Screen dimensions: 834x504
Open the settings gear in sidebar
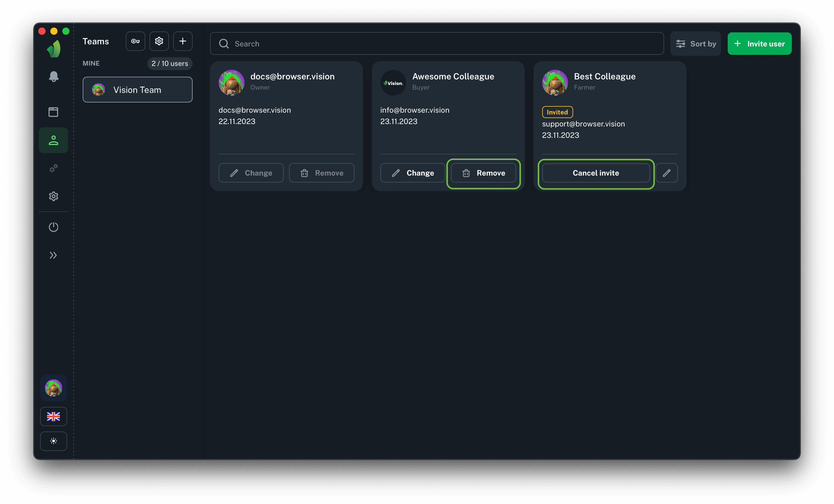(x=54, y=196)
